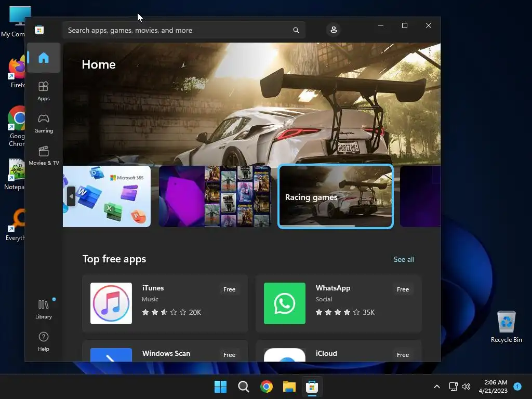Open the Apps section
Image resolution: width=532 pixels, height=399 pixels.
[44, 91]
